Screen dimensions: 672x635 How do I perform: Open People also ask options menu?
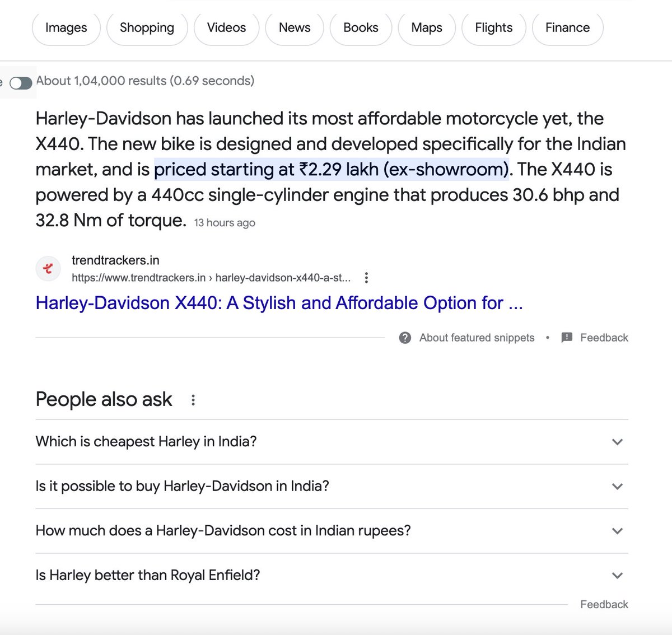tap(193, 400)
